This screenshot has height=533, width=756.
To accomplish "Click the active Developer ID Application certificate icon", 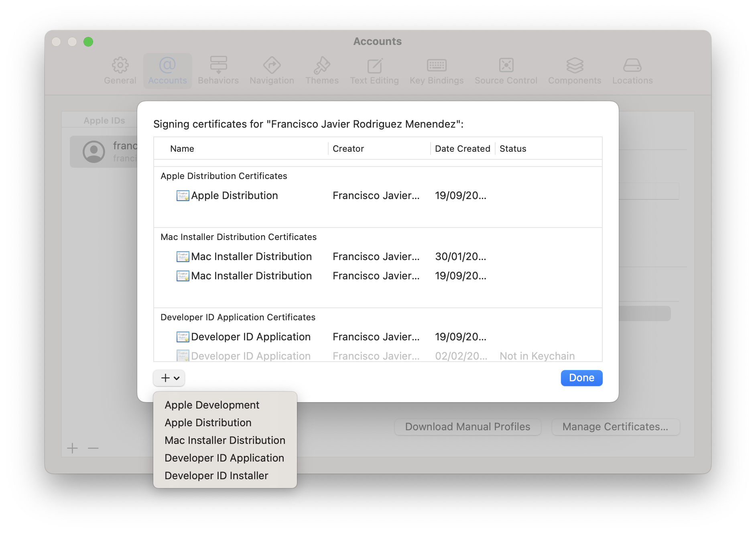I will (183, 337).
